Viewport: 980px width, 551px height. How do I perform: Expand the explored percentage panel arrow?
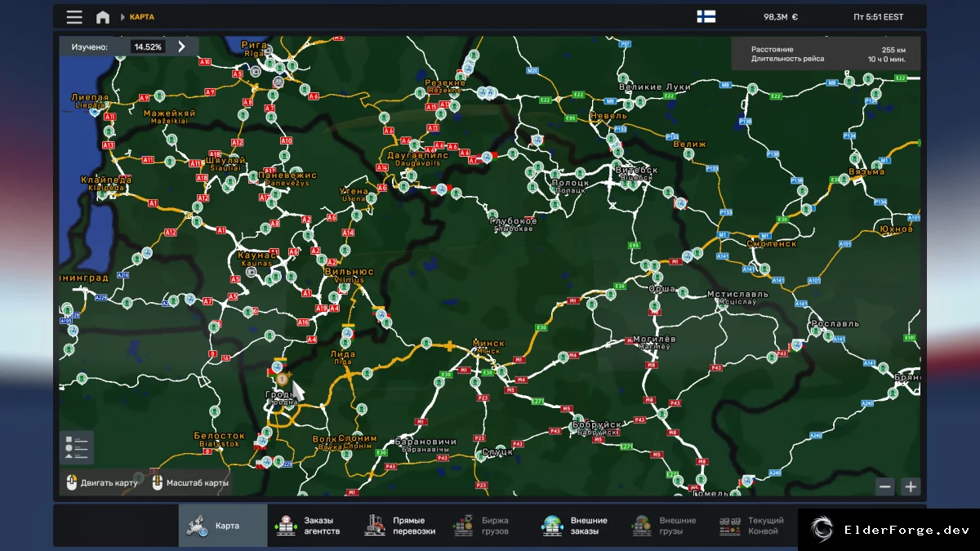pos(181,47)
